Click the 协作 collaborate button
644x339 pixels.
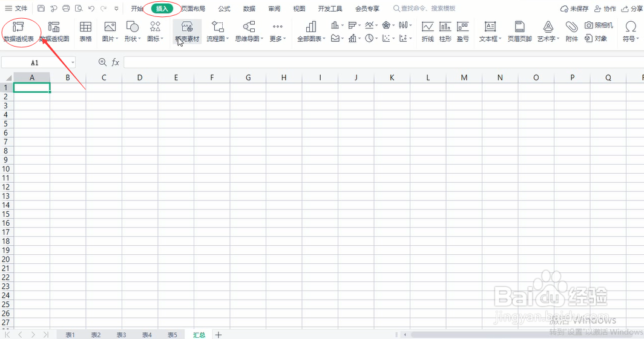coord(605,8)
